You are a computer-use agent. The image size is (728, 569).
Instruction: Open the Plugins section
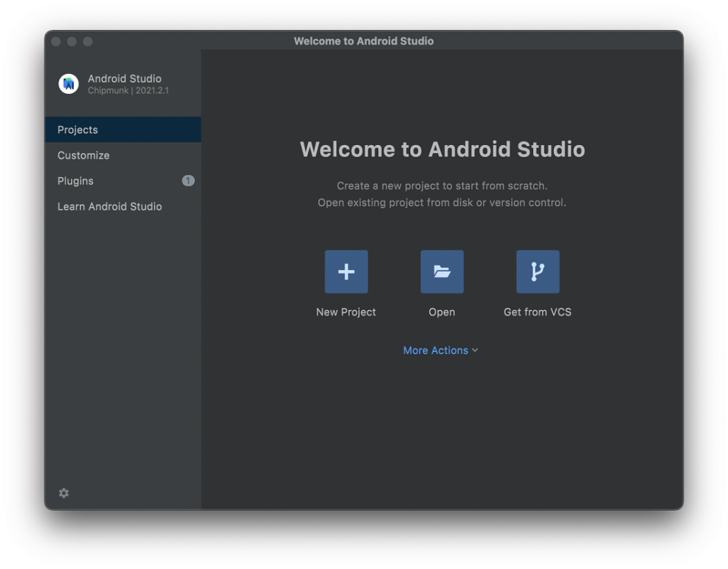tap(75, 181)
